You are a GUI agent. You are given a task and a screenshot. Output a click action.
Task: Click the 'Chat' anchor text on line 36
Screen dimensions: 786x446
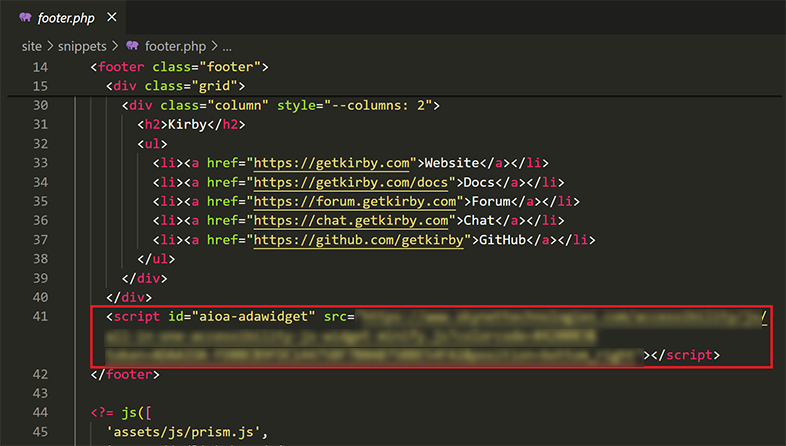pyautogui.click(x=479, y=220)
